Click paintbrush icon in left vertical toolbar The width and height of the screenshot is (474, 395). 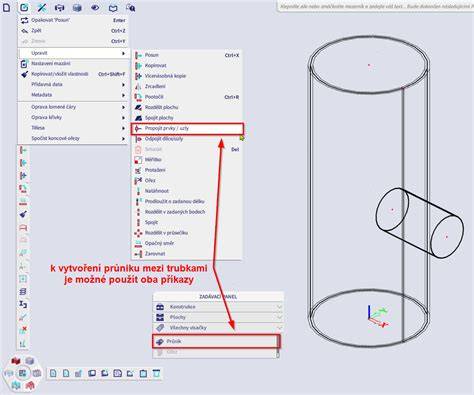coord(23,214)
